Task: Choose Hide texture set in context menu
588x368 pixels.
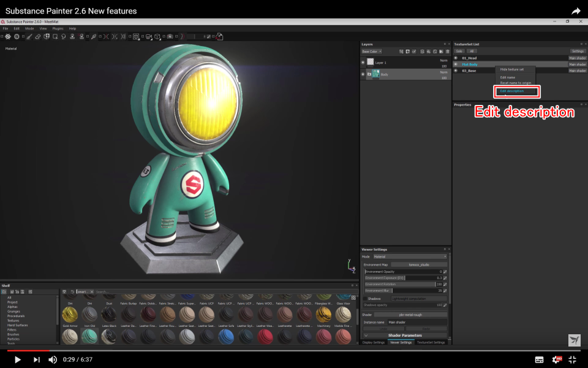Action: pos(512,69)
